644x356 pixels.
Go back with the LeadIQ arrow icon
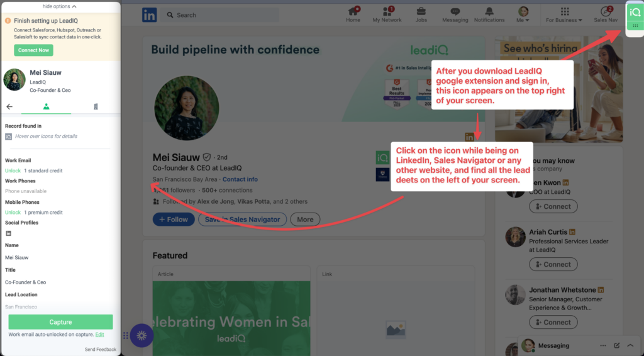click(x=9, y=107)
